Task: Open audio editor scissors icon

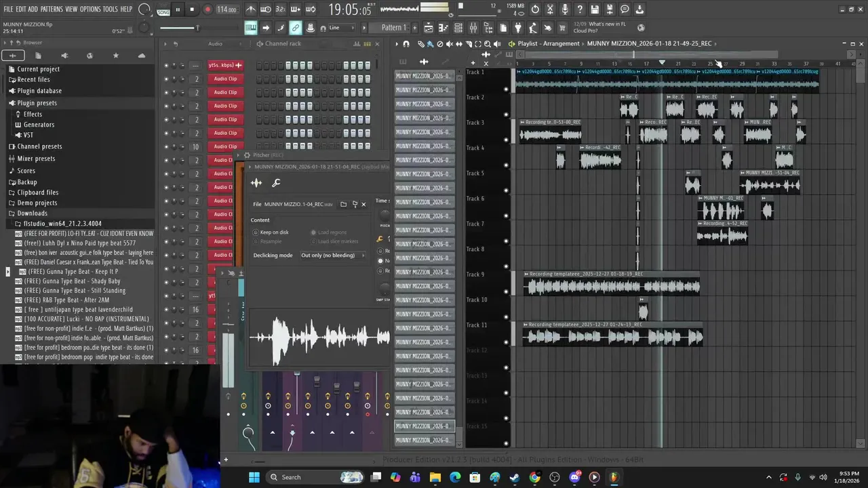Action: click(550, 9)
